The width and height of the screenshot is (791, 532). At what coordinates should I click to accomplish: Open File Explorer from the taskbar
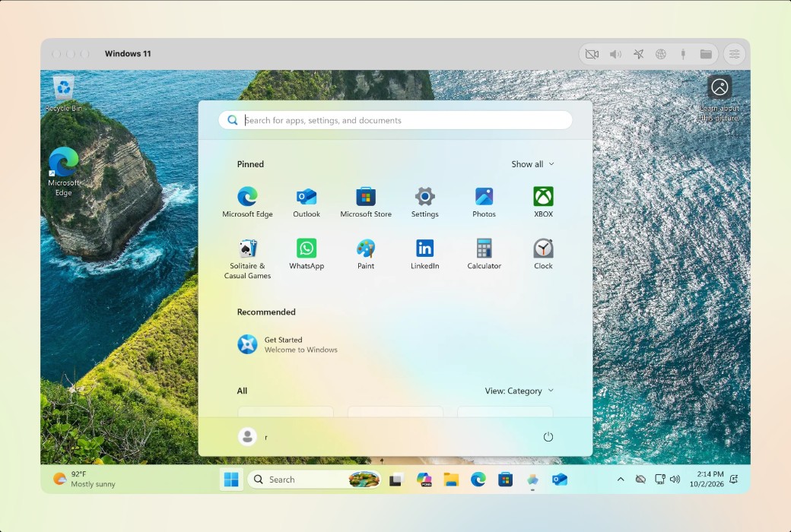click(451, 479)
